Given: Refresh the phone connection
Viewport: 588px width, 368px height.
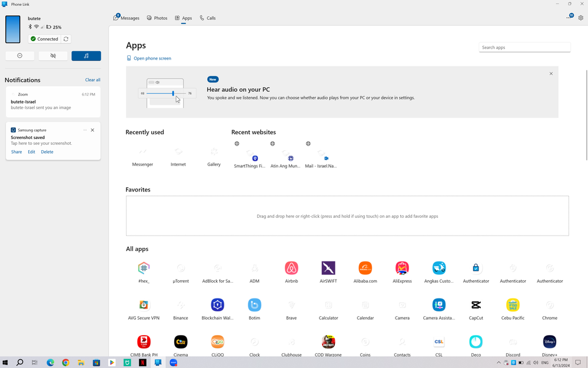Looking at the screenshot, I should [66, 39].
